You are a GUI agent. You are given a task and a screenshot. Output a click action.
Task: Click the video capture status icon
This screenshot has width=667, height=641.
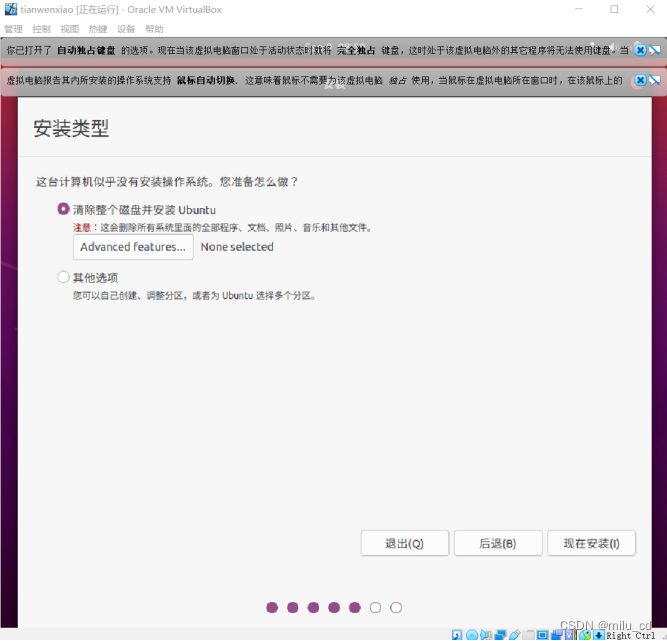556,635
